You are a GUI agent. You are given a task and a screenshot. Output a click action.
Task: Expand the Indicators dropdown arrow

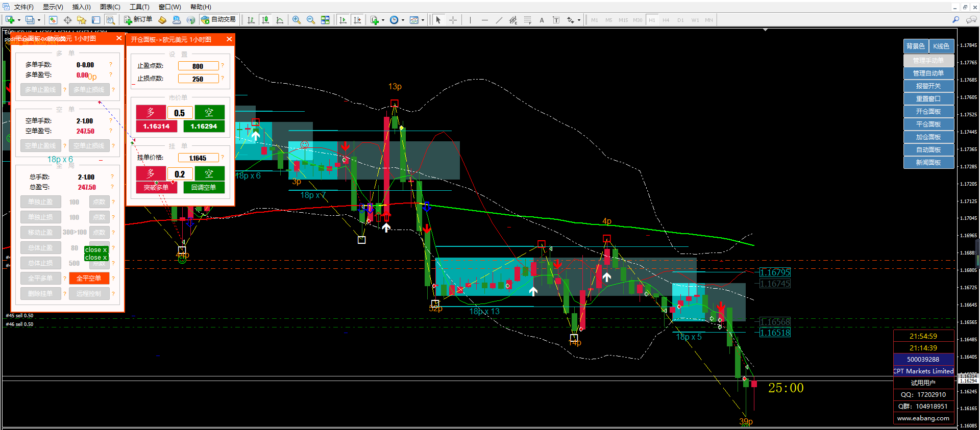(383, 20)
